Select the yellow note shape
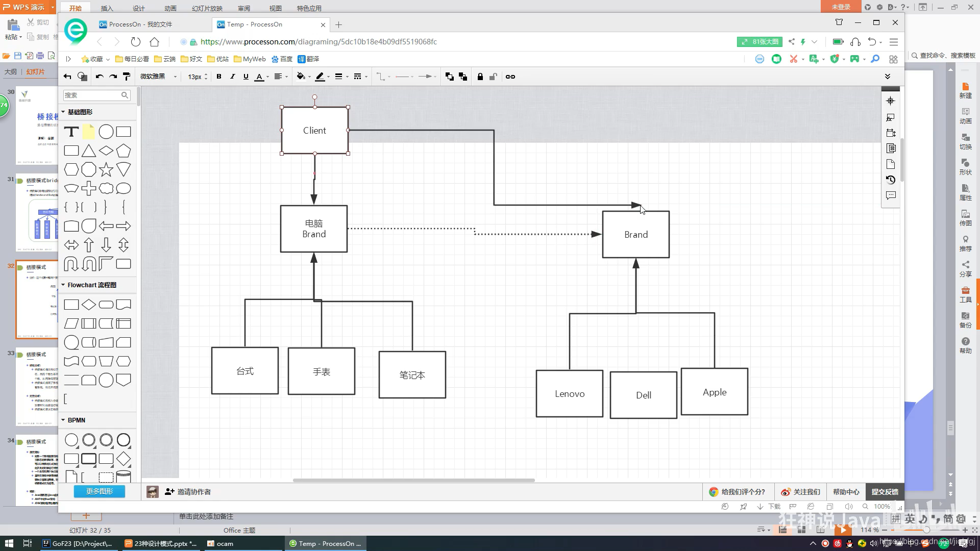Image resolution: width=980 pixels, height=551 pixels. [x=89, y=132]
